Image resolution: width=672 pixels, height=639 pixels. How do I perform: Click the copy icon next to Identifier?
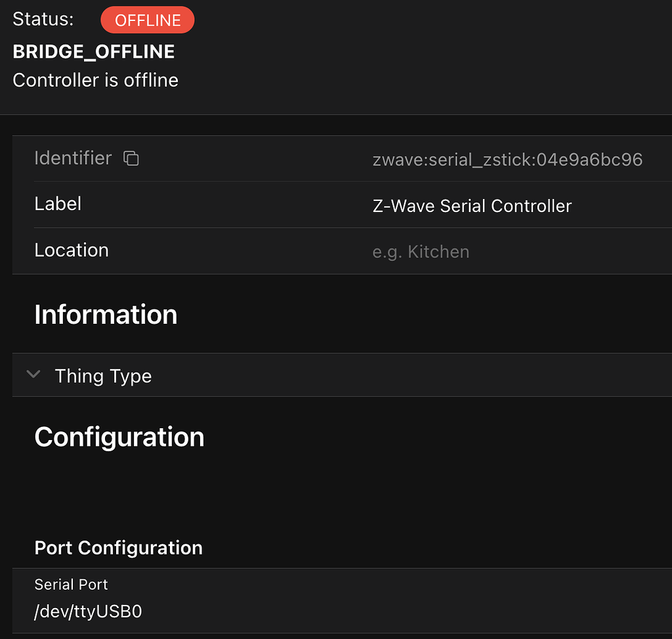tap(131, 158)
